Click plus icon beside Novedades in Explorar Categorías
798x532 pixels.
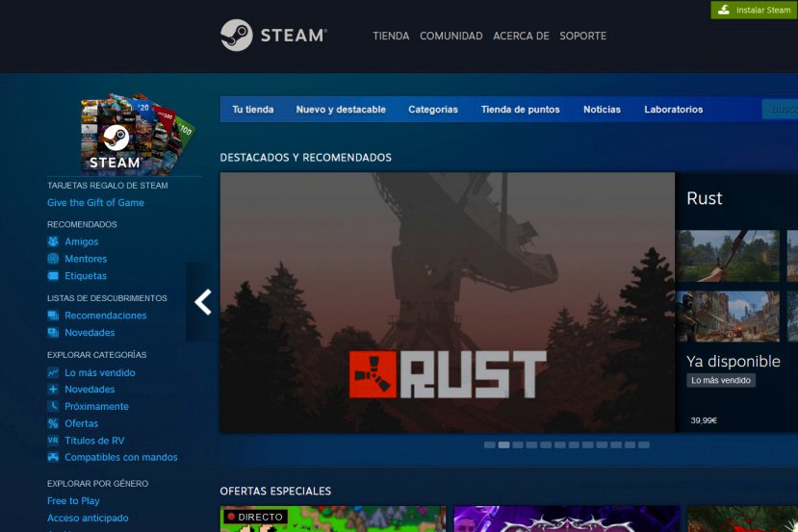(x=53, y=389)
